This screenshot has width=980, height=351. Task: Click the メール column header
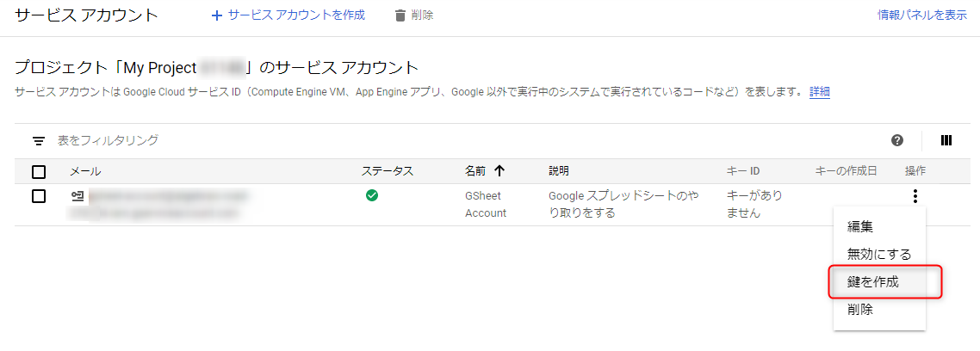pos(85,171)
